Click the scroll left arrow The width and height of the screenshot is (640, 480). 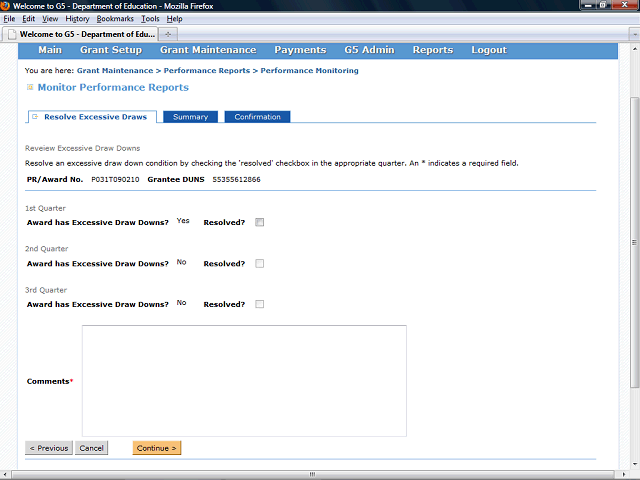[x=4, y=475]
